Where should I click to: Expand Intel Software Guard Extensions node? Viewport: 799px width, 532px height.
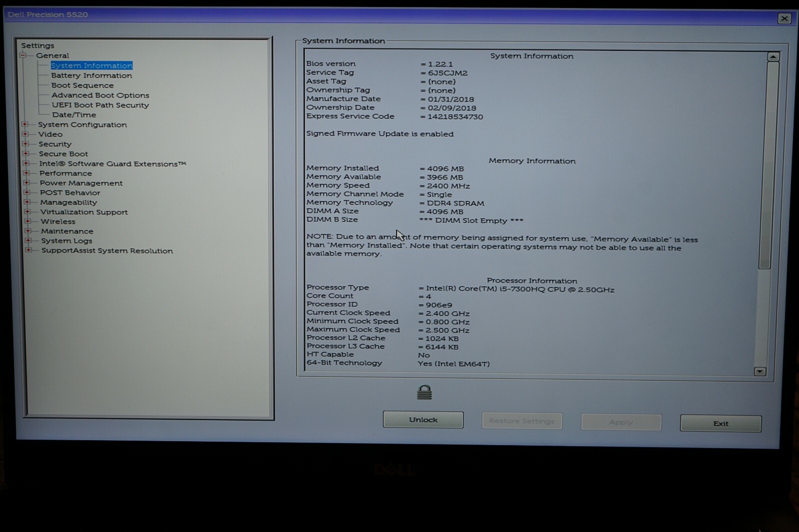coord(26,163)
